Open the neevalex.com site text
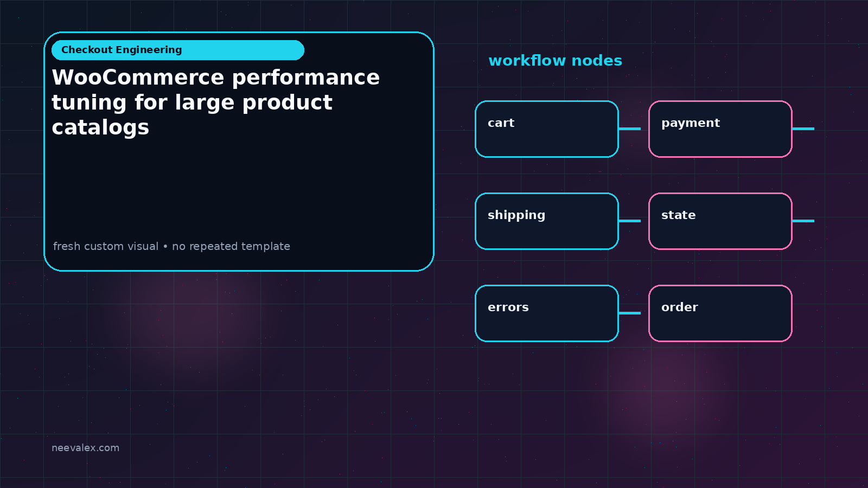 click(85, 448)
